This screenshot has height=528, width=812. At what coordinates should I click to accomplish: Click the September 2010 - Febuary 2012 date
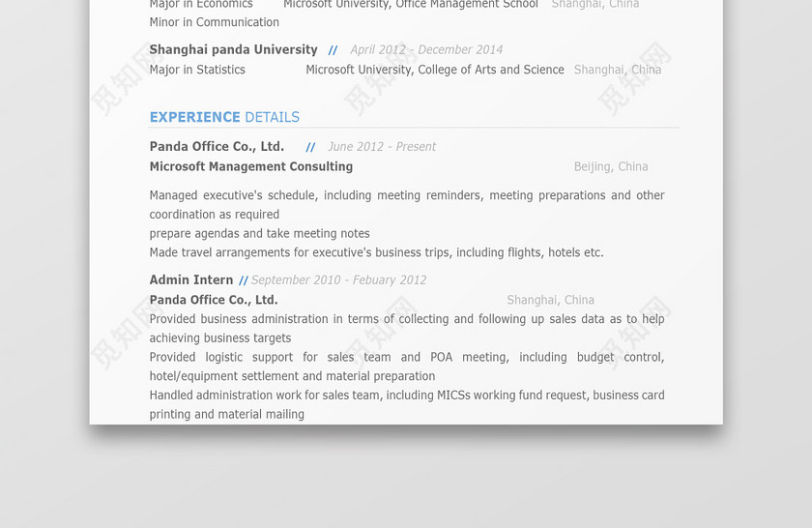click(x=338, y=280)
